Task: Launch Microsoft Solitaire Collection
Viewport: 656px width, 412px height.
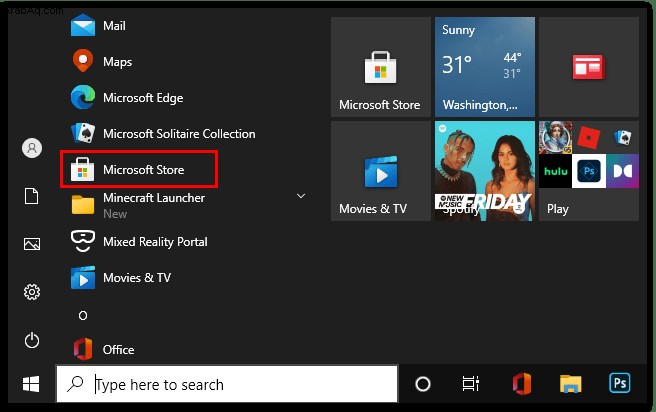Action: tap(163, 134)
